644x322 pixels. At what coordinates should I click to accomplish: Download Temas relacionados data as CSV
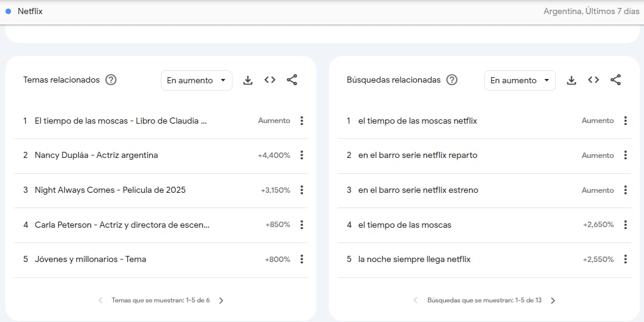click(x=248, y=80)
